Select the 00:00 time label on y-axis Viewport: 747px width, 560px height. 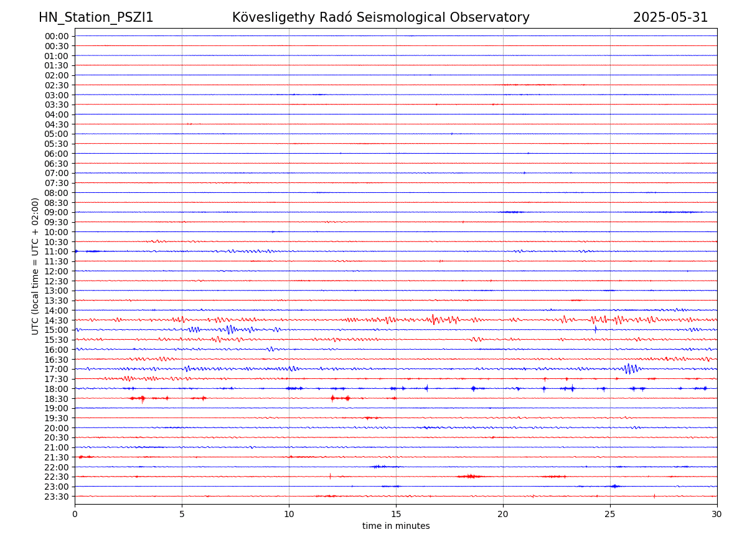(56, 36)
